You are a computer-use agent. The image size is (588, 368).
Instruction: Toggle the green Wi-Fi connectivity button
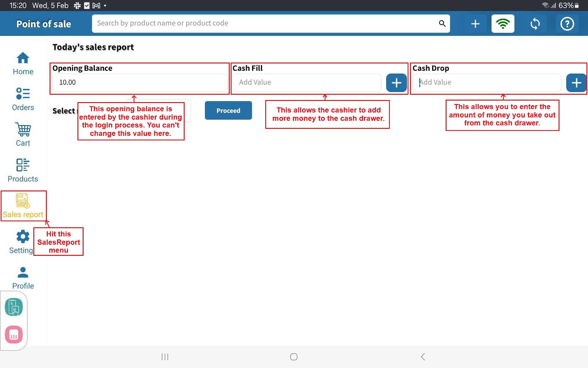click(503, 24)
